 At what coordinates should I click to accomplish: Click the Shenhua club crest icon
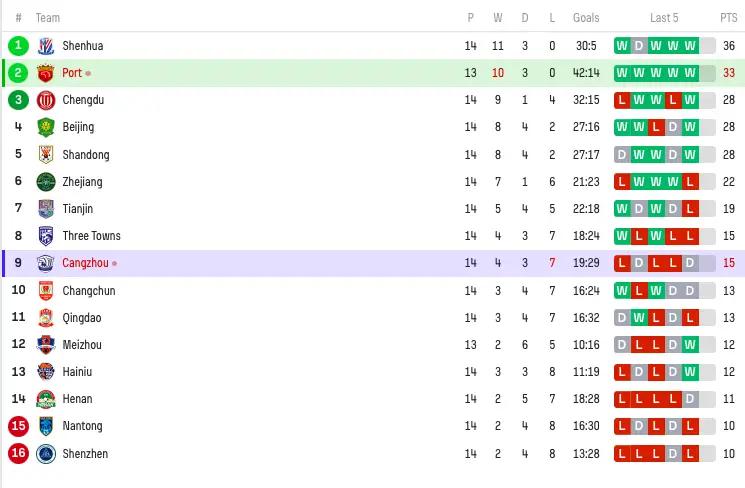pyautogui.click(x=46, y=46)
